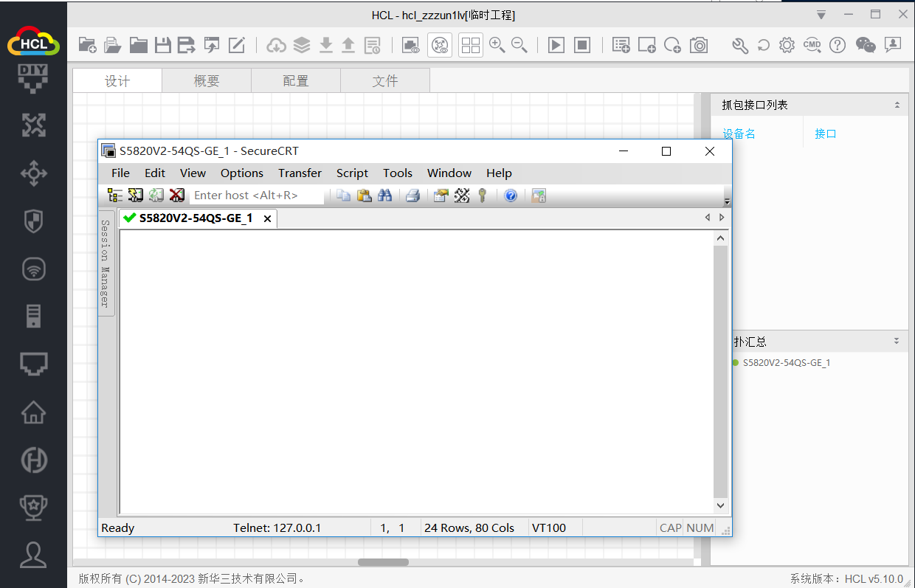Viewport: 915px width, 588px height.
Task: Click the trophy sidebar icon
Action: click(x=33, y=506)
